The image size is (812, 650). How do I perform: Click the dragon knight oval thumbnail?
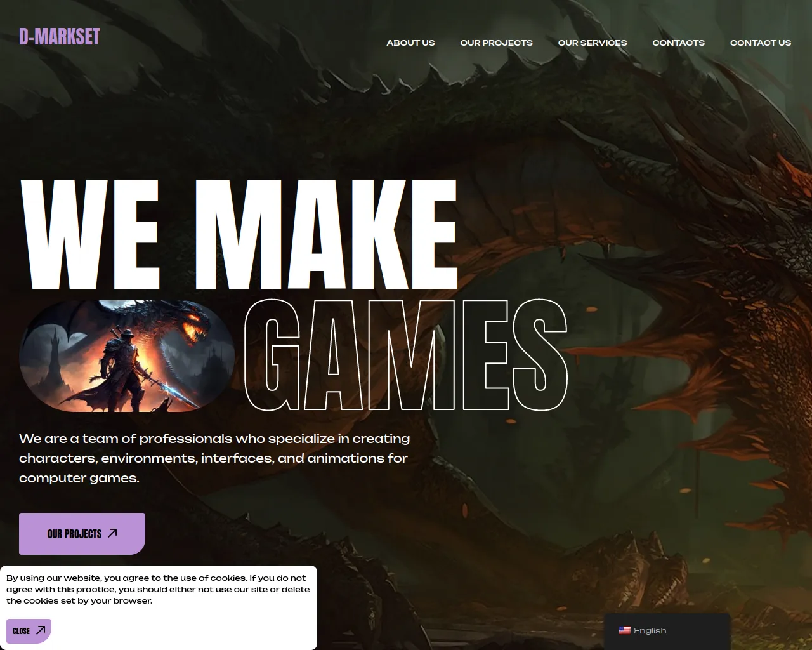[x=127, y=356]
